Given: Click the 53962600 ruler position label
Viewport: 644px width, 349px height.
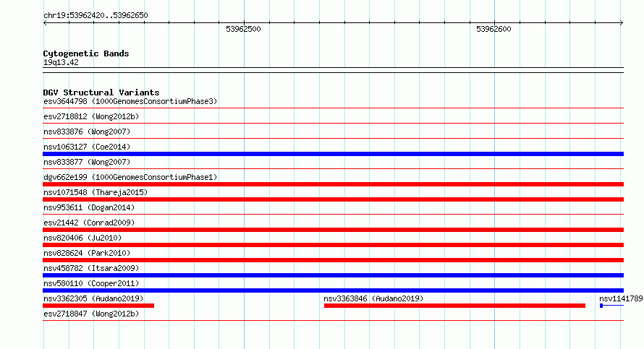Looking at the screenshot, I should tap(493, 29).
